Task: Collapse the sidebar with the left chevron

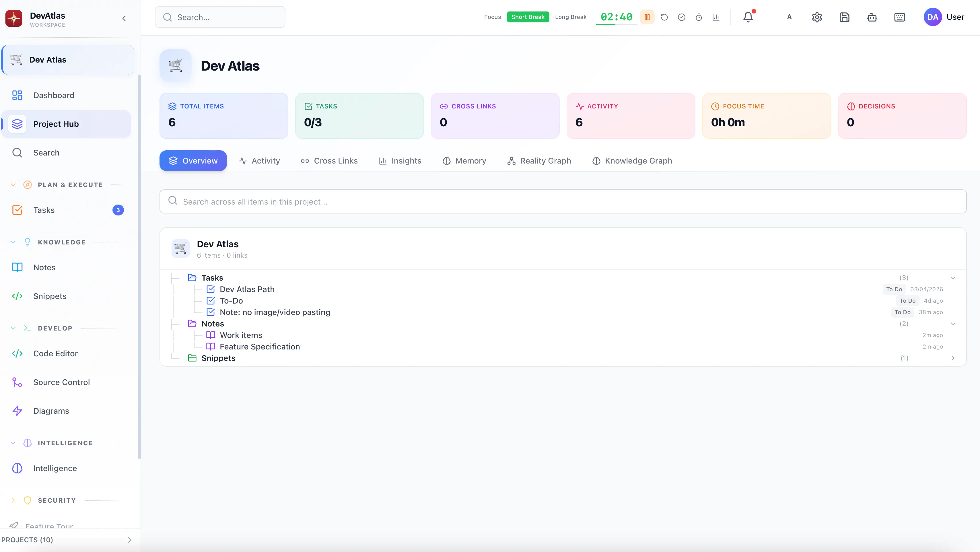Action: 124,18
